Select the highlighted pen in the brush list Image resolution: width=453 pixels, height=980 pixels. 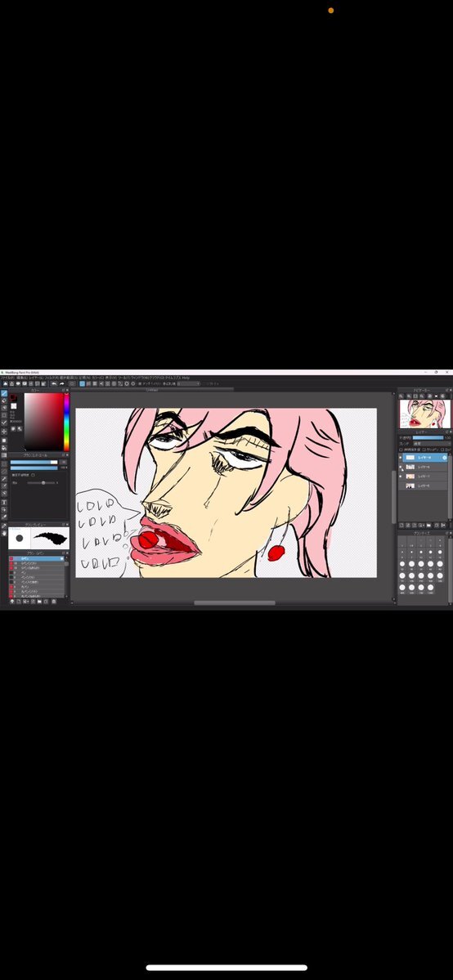[38, 558]
